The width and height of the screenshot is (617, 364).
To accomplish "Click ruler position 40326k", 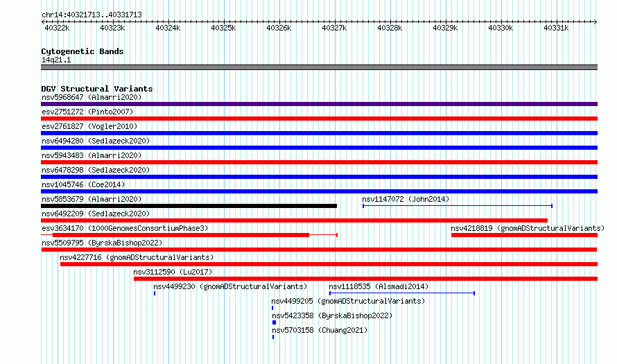I will [x=279, y=28].
